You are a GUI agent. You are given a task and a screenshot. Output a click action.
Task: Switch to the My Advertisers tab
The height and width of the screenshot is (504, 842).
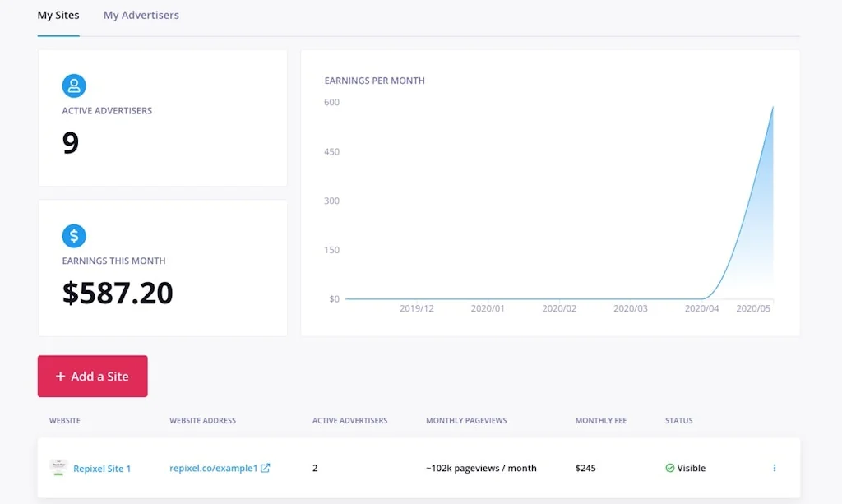tap(141, 15)
